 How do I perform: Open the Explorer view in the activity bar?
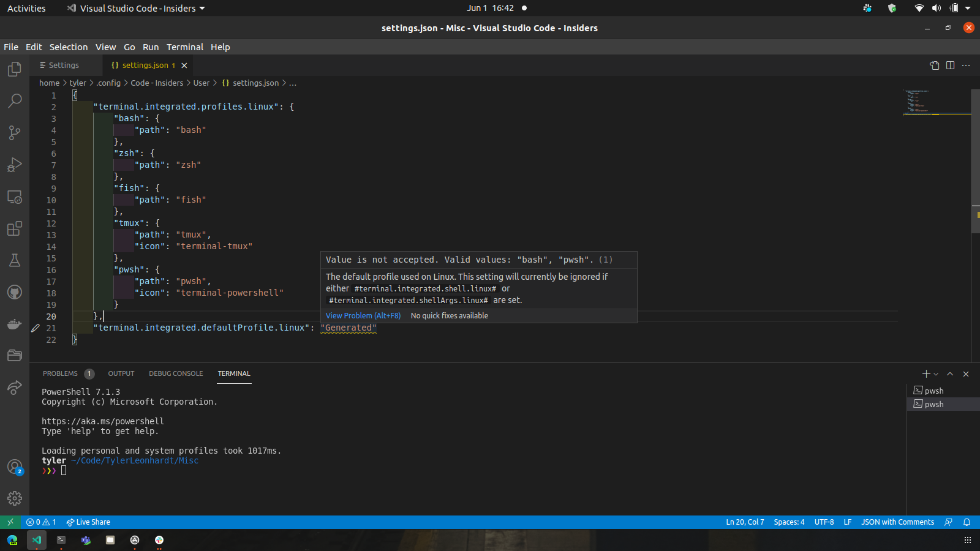[x=14, y=69]
